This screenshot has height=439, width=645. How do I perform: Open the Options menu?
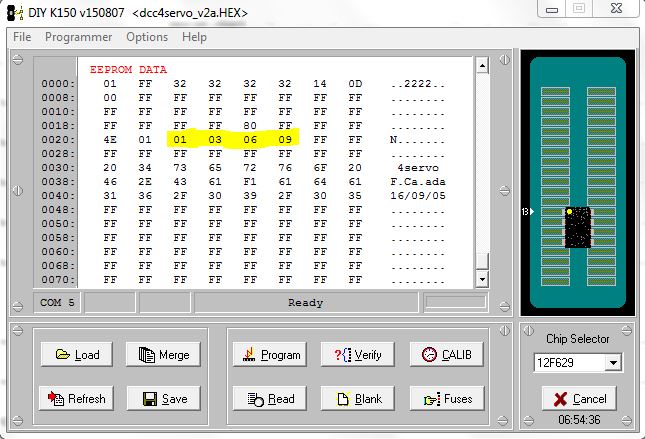pyautogui.click(x=147, y=37)
